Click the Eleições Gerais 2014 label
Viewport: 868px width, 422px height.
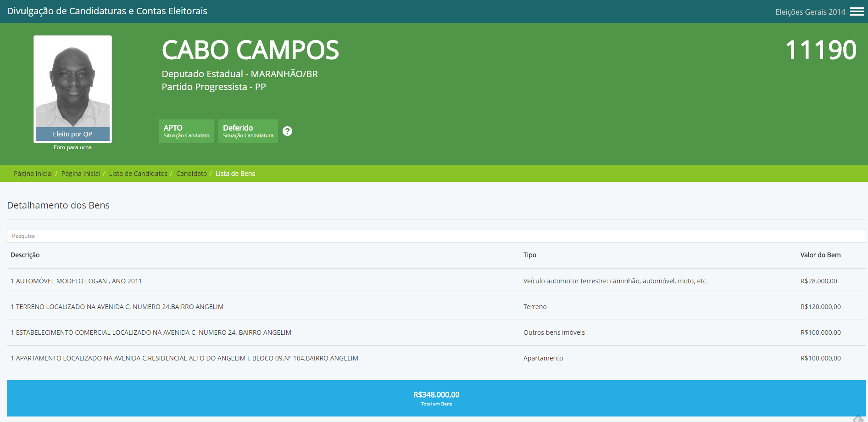[x=810, y=12]
